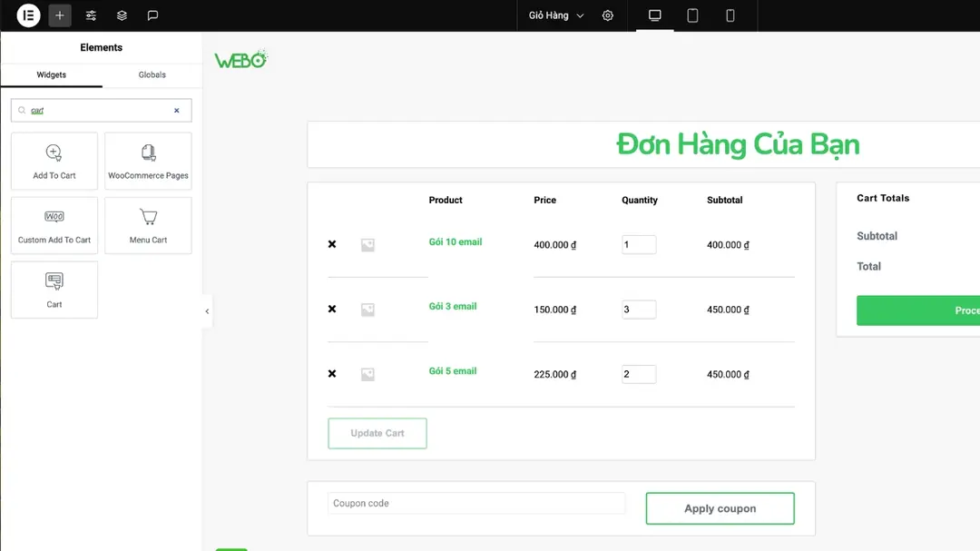The width and height of the screenshot is (980, 551).
Task: Click the Update Cart button
Action: pyautogui.click(x=377, y=433)
